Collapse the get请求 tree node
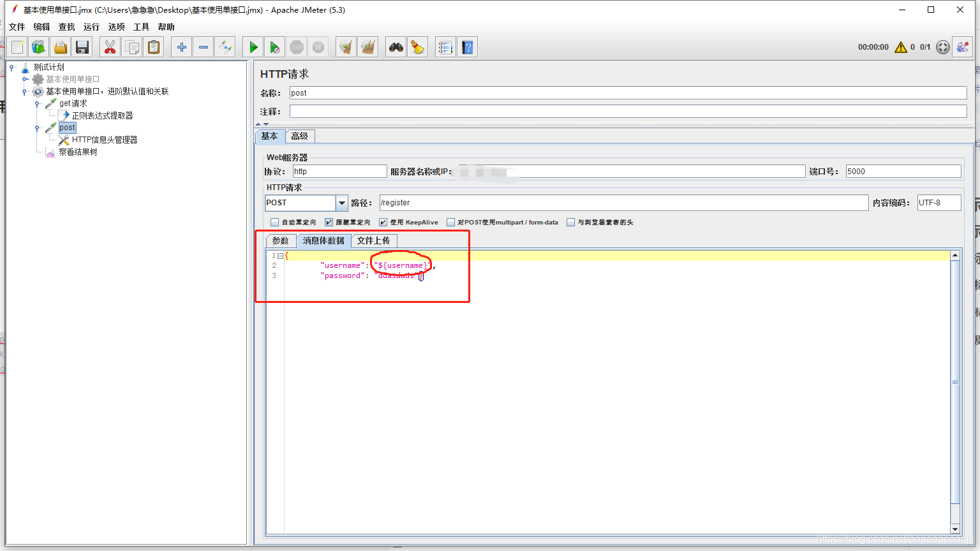This screenshot has width=980, height=551. pyautogui.click(x=38, y=103)
